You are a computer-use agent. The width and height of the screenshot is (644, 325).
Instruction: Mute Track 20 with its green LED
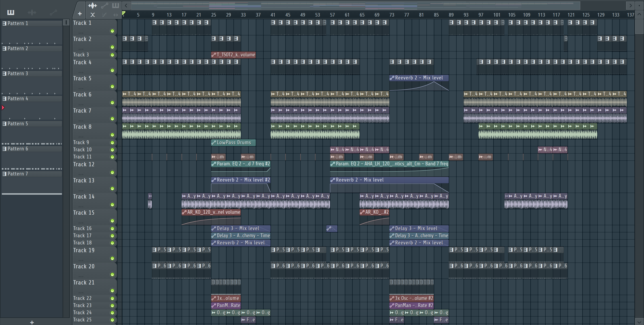tap(112, 274)
